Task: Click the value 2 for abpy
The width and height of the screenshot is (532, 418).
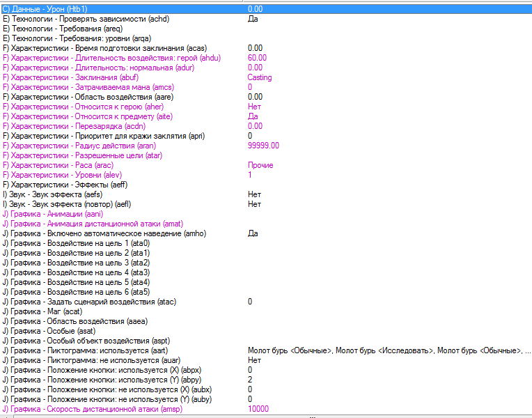Action: (x=250, y=380)
